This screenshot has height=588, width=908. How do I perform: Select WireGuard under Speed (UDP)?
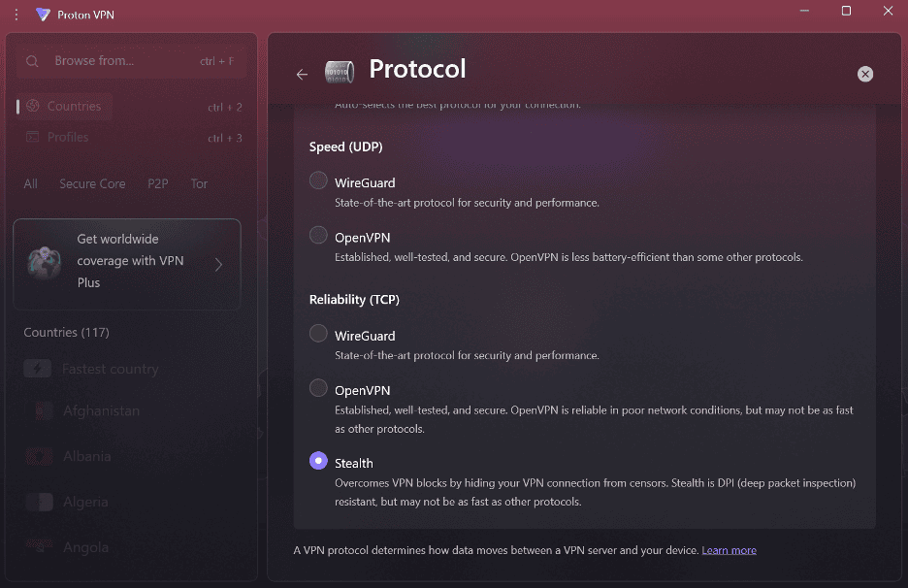pyautogui.click(x=317, y=180)
